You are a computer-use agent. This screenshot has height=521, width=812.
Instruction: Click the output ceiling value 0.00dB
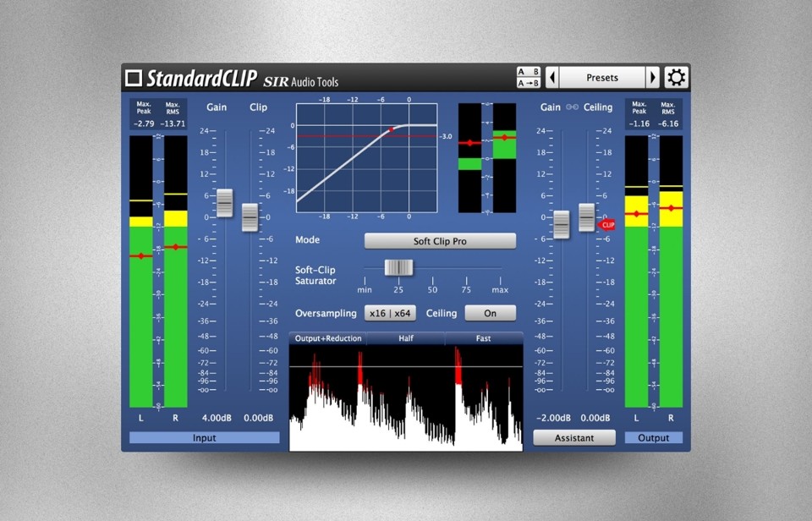(x=595, y=418)
